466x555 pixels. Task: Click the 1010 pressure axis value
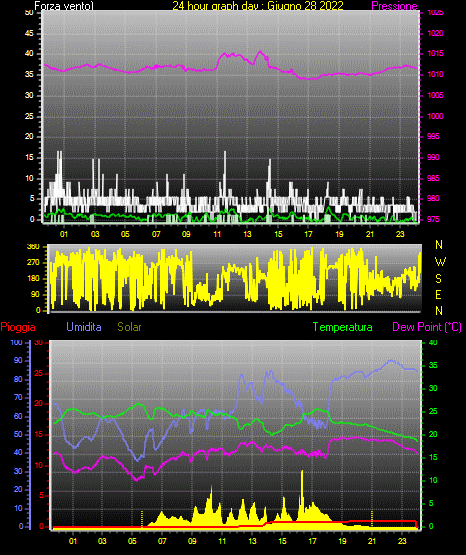click(435, 74)
